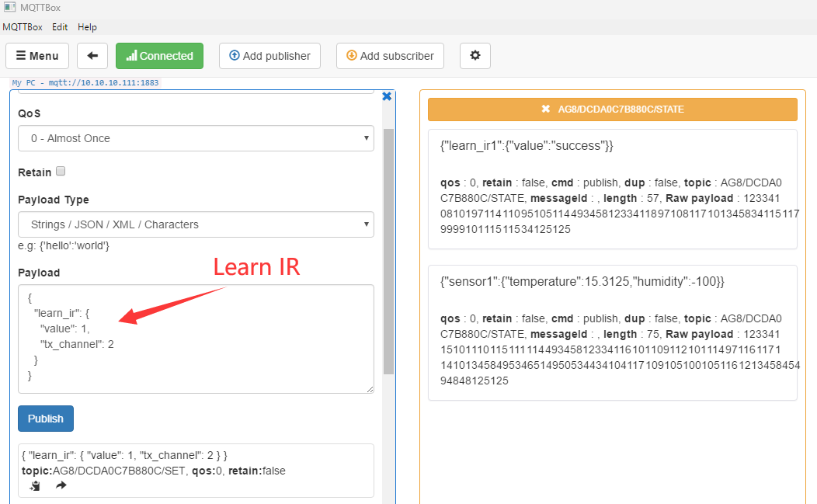The image size is (817, 504).
Task: Unsubscribe from AG8/DCDA0C7B880C/STATE topic
Action: coord(546,109)
